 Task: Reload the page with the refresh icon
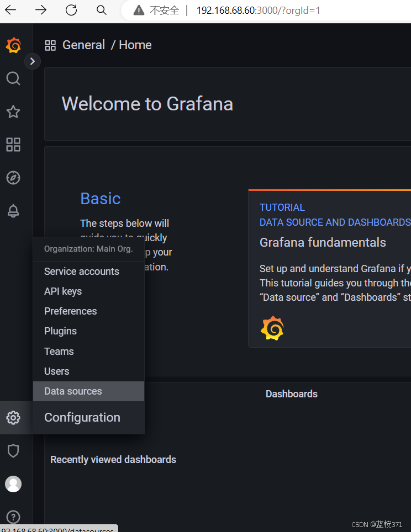click(x=71, y=10)
